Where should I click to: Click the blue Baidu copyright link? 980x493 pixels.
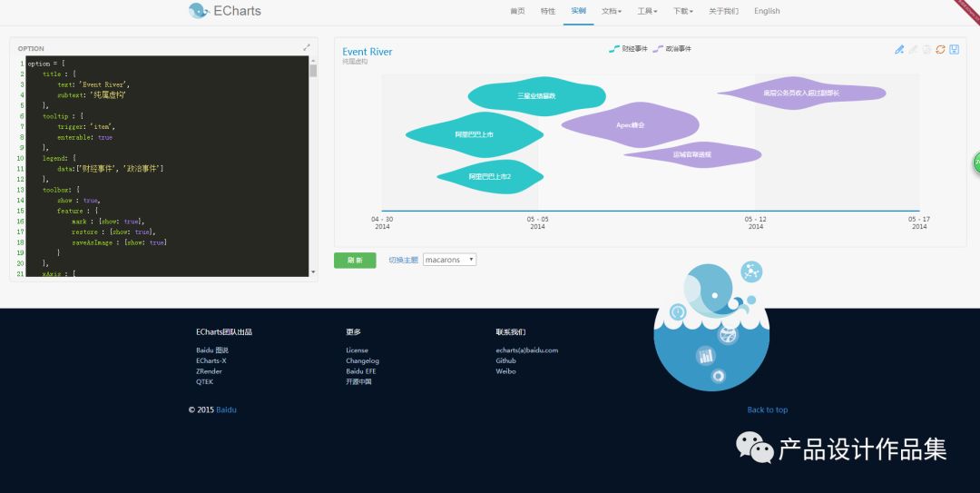click(226, 409)
